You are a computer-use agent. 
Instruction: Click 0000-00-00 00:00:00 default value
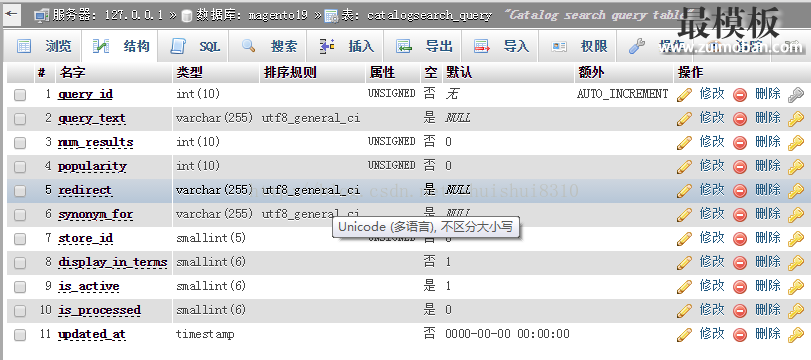(x=507, y=334)
